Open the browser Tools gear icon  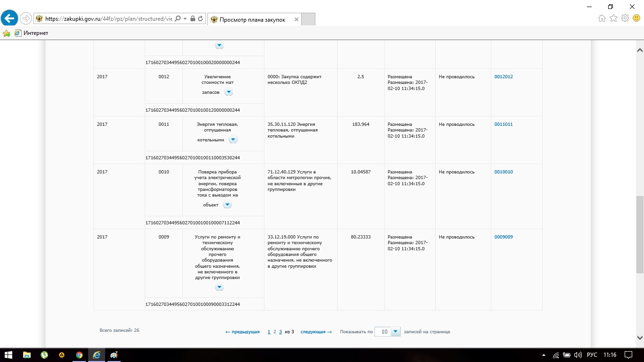point(625,18)
